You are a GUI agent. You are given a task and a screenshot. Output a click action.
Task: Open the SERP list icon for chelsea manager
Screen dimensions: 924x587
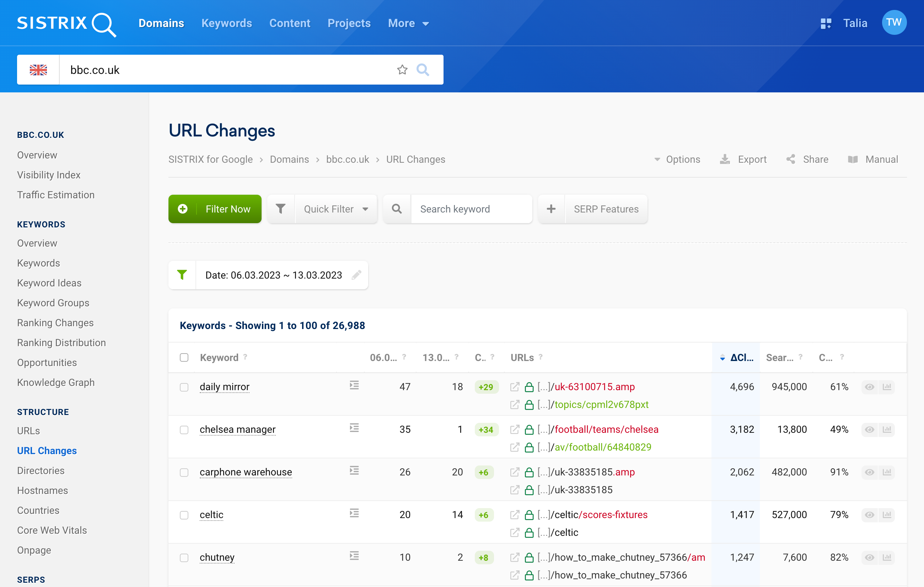(354, 428)
